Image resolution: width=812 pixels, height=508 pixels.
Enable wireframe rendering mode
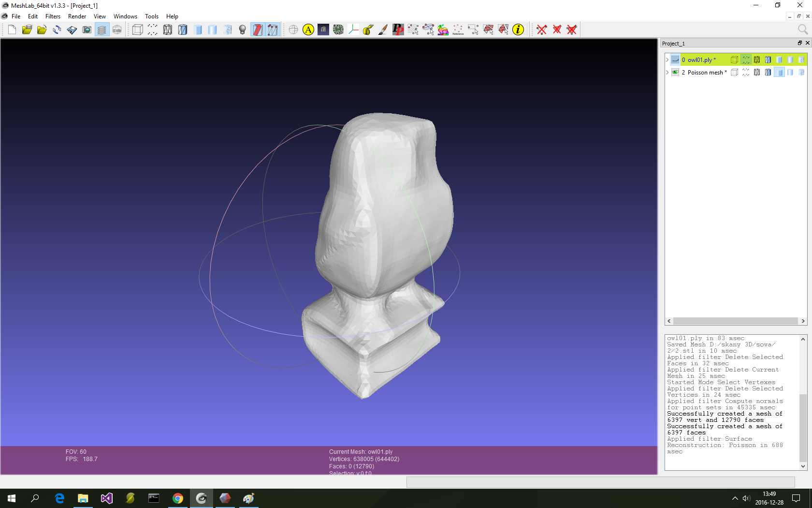(168, 30)
